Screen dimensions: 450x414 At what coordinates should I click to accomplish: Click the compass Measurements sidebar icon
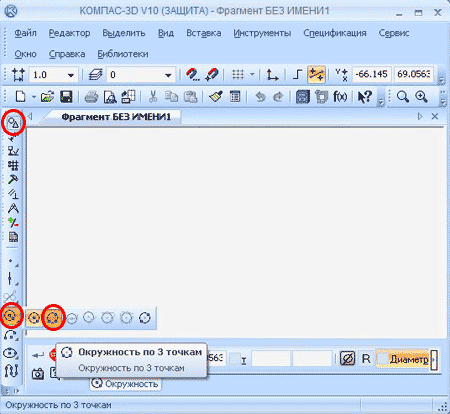tap(13, 208)
